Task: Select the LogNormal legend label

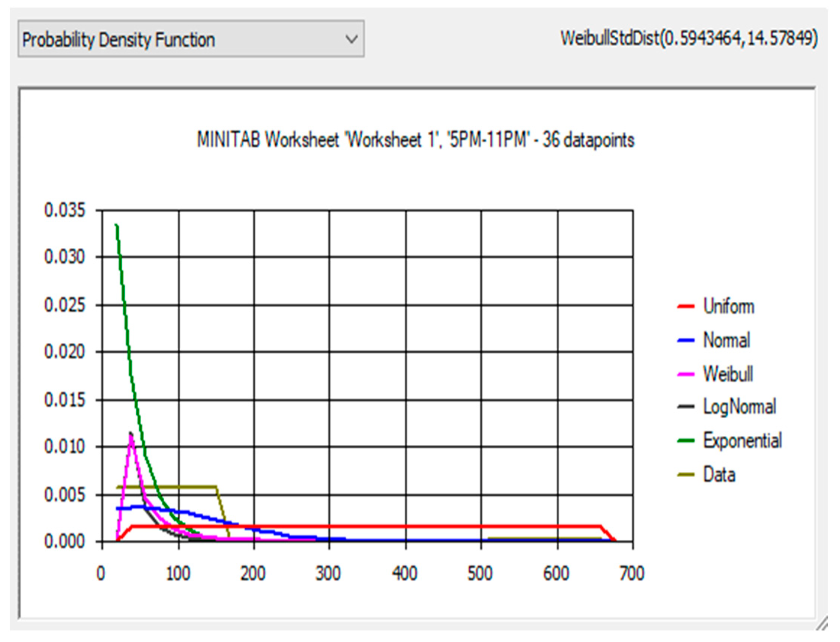Action: [739, 407]
